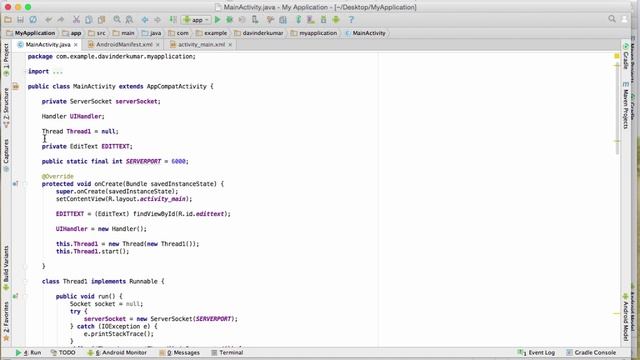Click the Make Project build icon
Image resolution: width=640 pixels, height=360 pixels.
click(x=173, y=20)
